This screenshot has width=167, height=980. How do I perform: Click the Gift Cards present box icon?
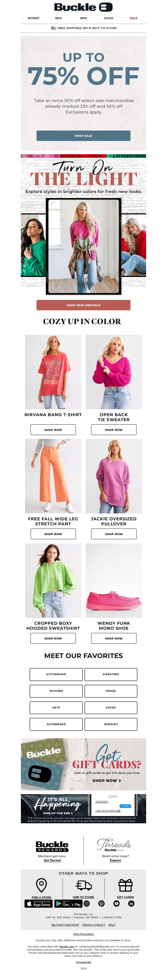tap(125, 885)
